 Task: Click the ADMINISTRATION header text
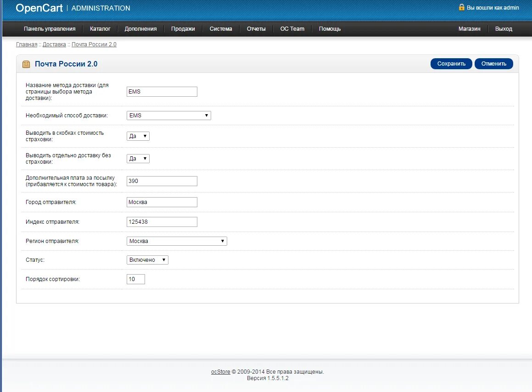[x=101, y=8]
